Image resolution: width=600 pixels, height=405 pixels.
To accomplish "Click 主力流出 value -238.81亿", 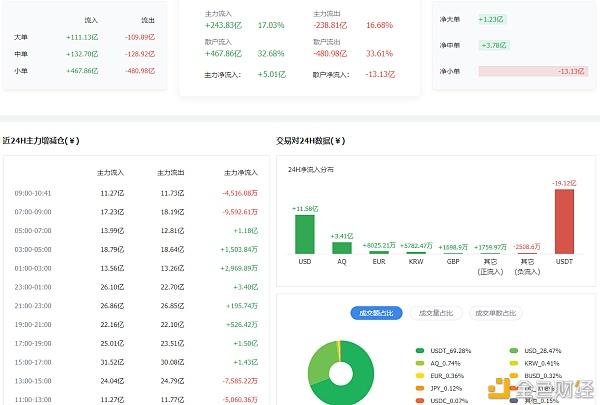I will tap(330, 25).
